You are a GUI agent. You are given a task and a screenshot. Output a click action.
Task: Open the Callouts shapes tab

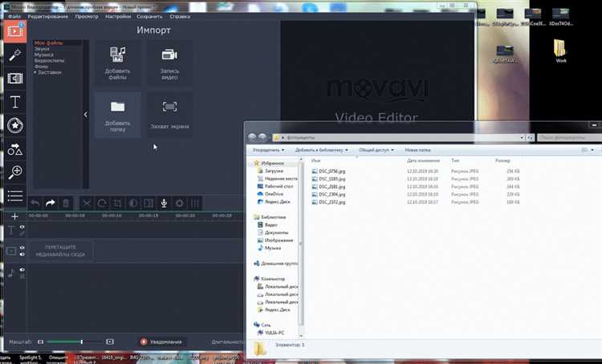15,149
